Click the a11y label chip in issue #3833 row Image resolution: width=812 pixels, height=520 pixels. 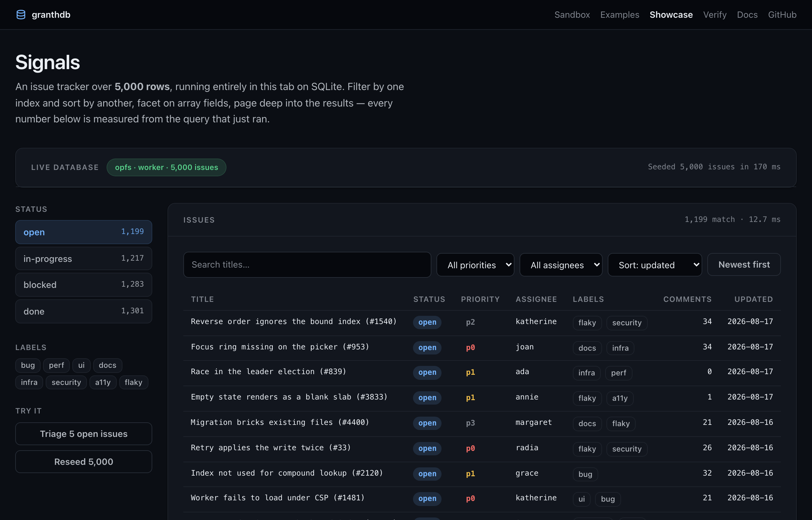point(620,398)
